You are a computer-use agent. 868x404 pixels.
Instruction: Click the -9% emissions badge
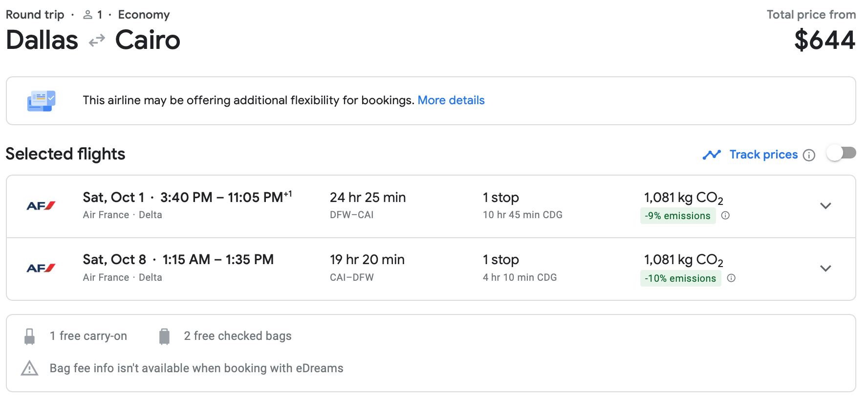point(677,216)
